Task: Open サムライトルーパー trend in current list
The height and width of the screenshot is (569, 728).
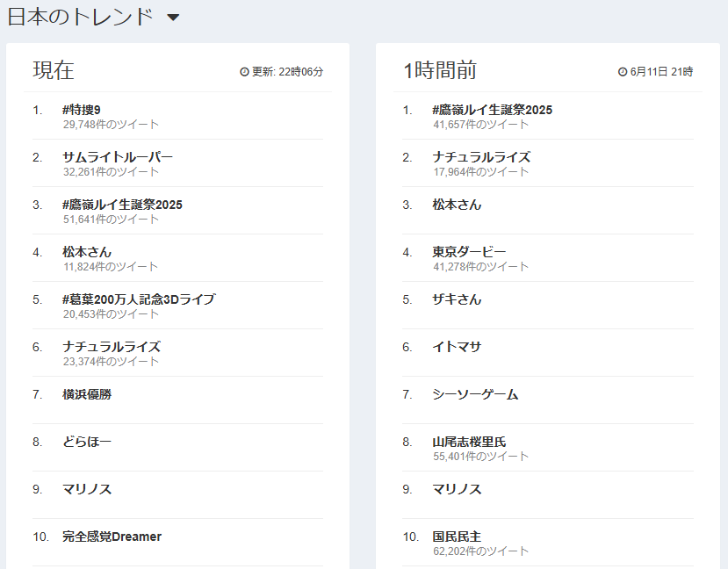Action: click(118, 157)
